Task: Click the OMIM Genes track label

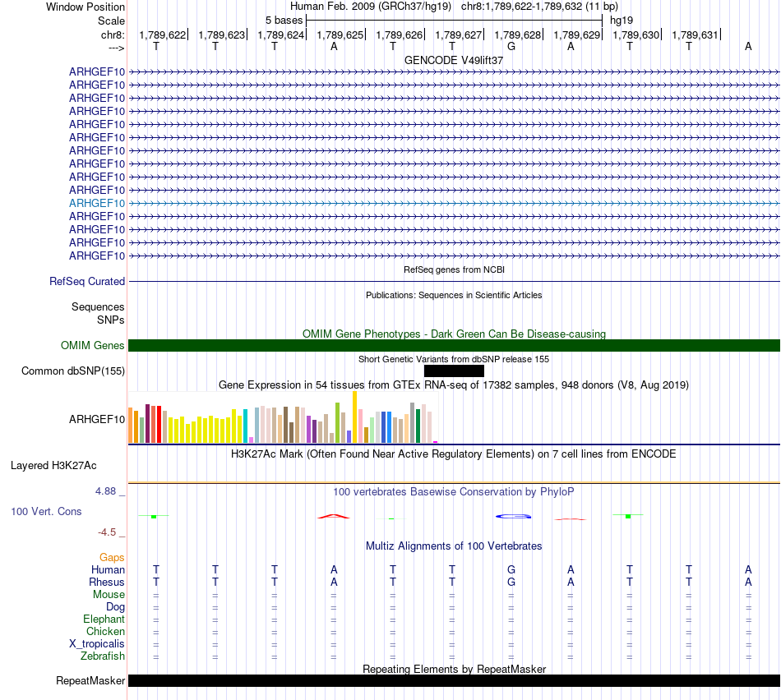Action: pyautogui.click(x=92, y=346)
